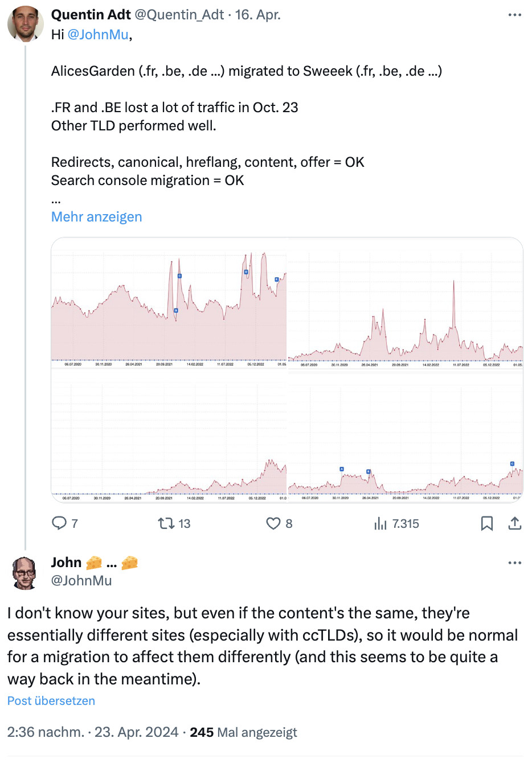
Task: Open the top-right traffic chart image
Action: click(406, 303)
